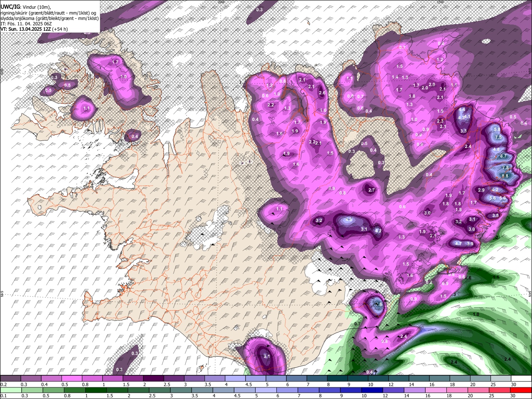Click the "12" label in the upper legend row

point(391,384)
